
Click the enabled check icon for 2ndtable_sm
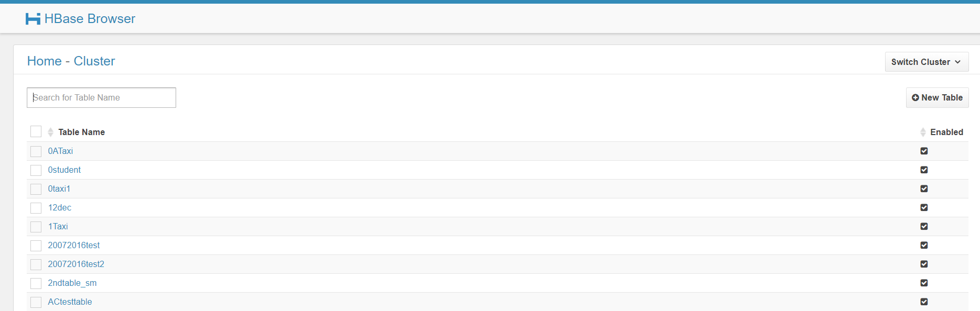[924, 283]
